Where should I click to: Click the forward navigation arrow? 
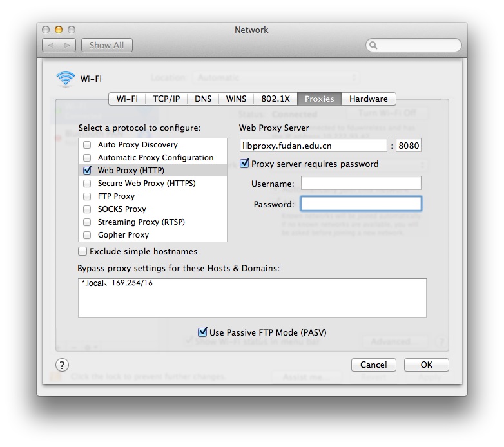coord(68,45)
